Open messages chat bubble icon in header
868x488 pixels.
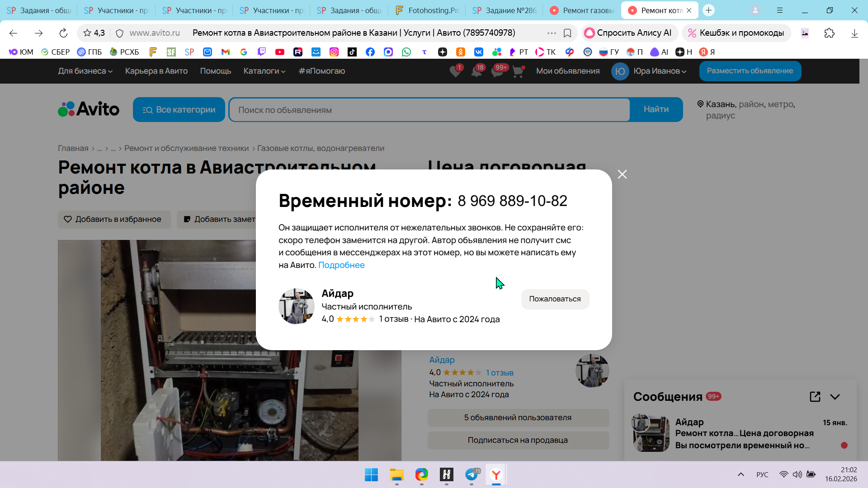pyautogui.click(x=497, y=71)
